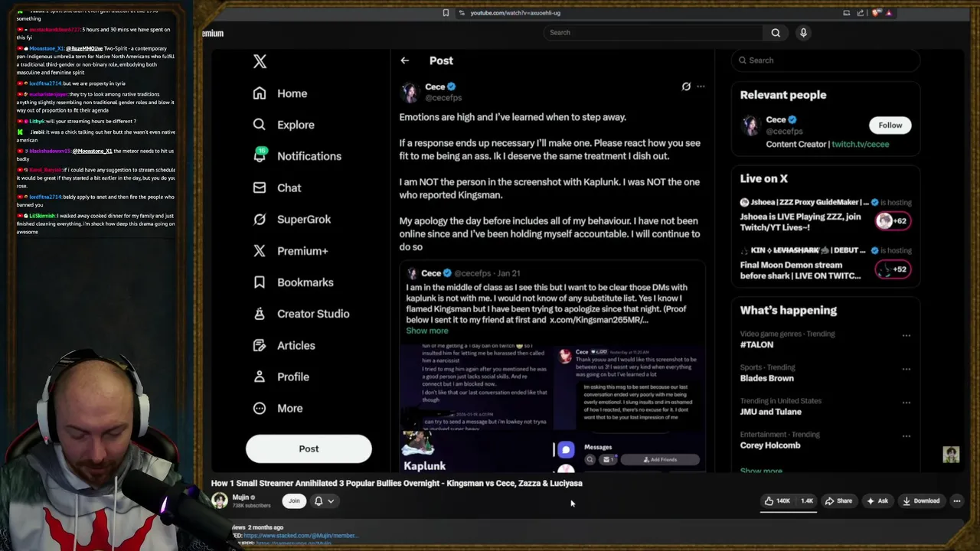
Task: Open the Corey Holcomb trending topic
Action: (x=770, y=445)
